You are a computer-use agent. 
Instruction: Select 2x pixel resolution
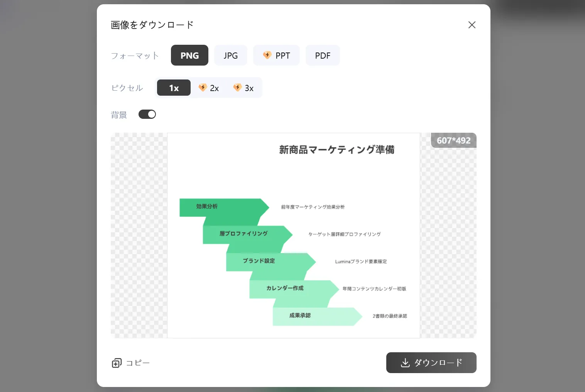pos(209,88)
